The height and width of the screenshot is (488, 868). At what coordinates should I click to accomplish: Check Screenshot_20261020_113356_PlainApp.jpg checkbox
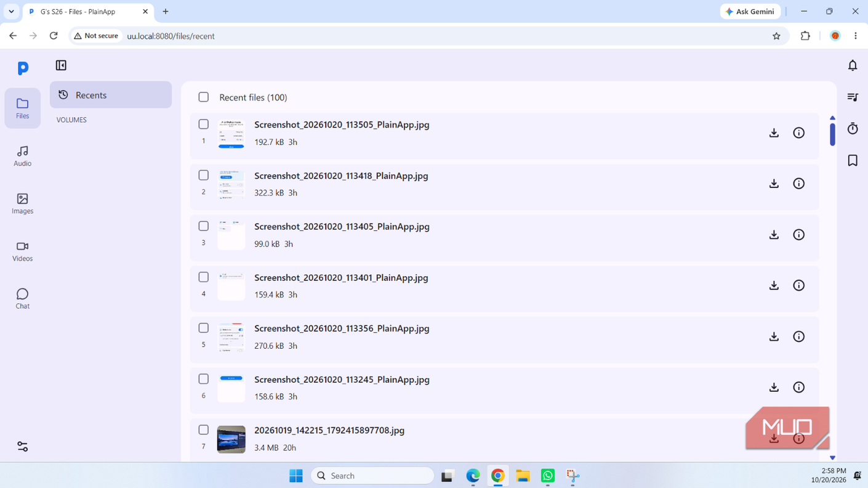tap(204, 328)
